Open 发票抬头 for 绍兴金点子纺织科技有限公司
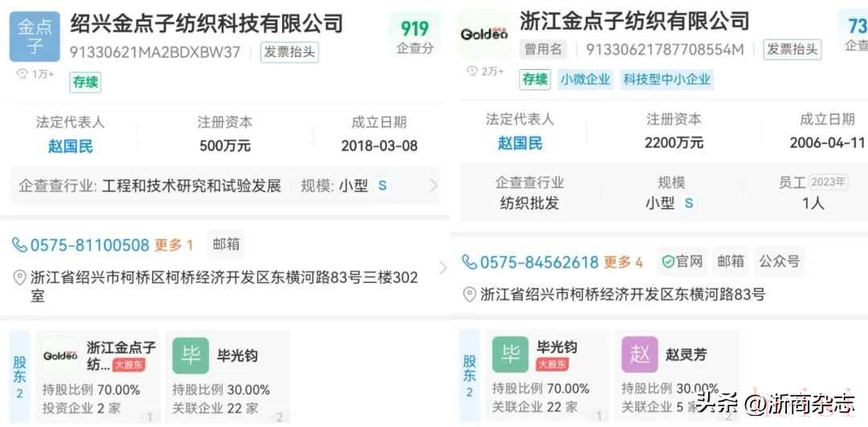868x427 pixels. 289,52
